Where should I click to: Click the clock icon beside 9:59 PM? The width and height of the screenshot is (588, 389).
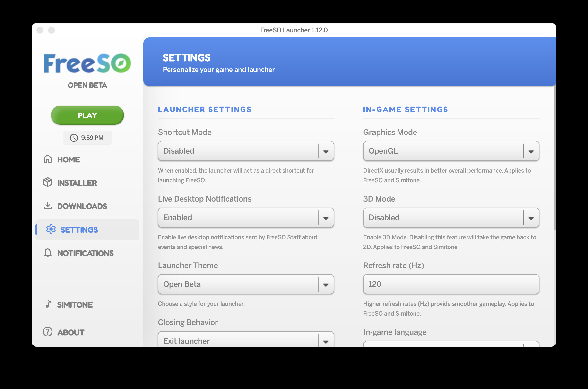pyautogui.click(x=74, y=138)
